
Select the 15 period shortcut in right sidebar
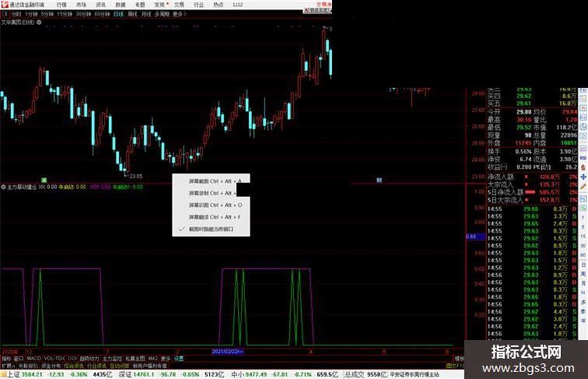point(583,236)
